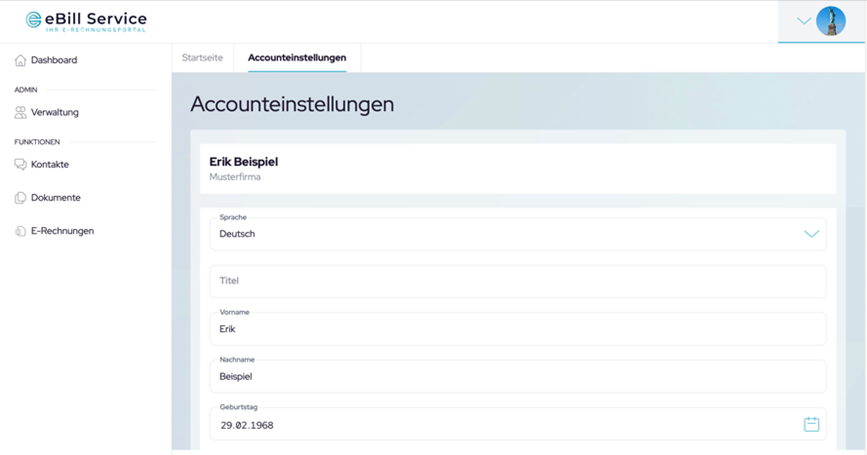867x455 pixels.
Task: Click into the Vorname field containing Erik
Action: (x=517, y=329)
